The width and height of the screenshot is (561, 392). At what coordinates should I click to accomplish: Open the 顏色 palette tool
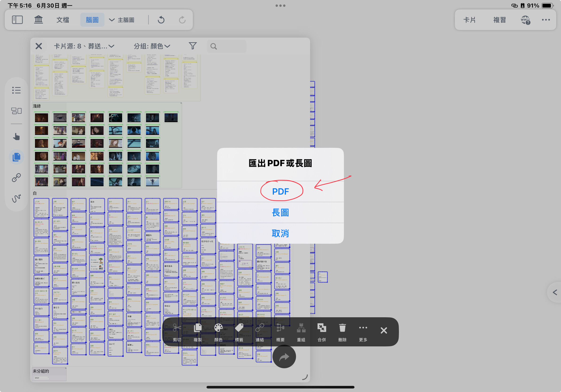tap(218, 332)
